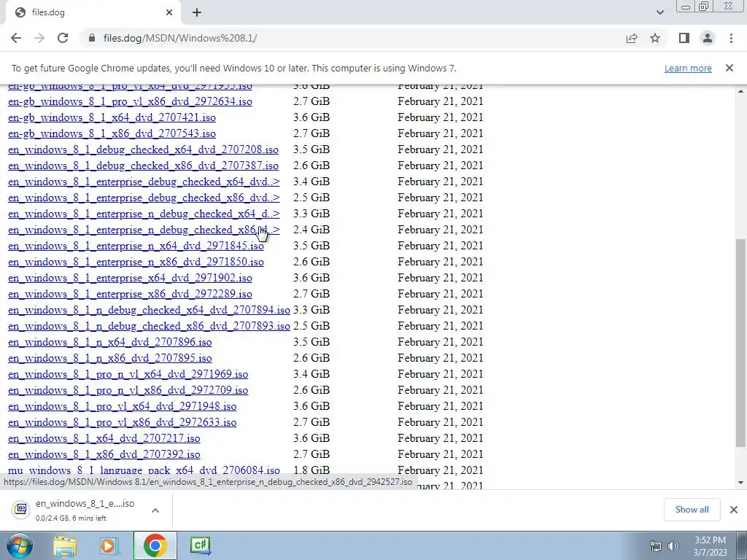Dismiss the Chrome update notification bar
This screenshot has height=560, width=747.
click(729, 68)
